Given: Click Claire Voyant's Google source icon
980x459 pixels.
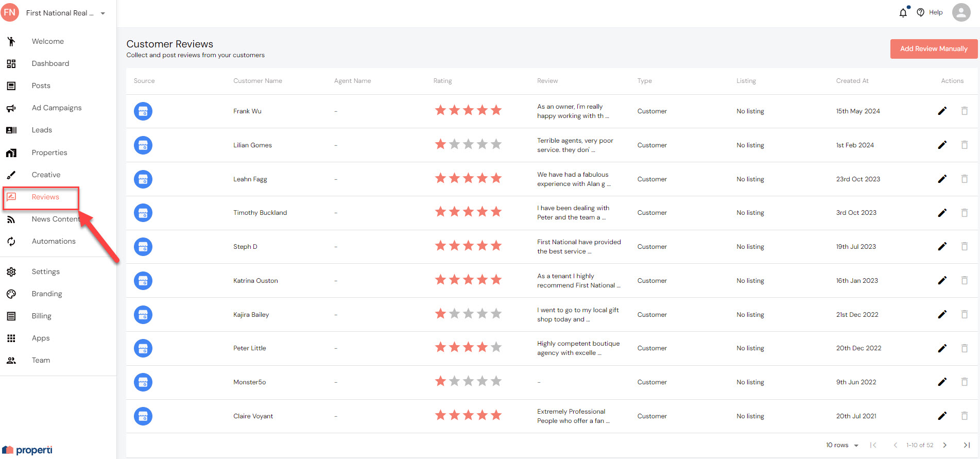Looking at the screenshot, I should (143, 416).
